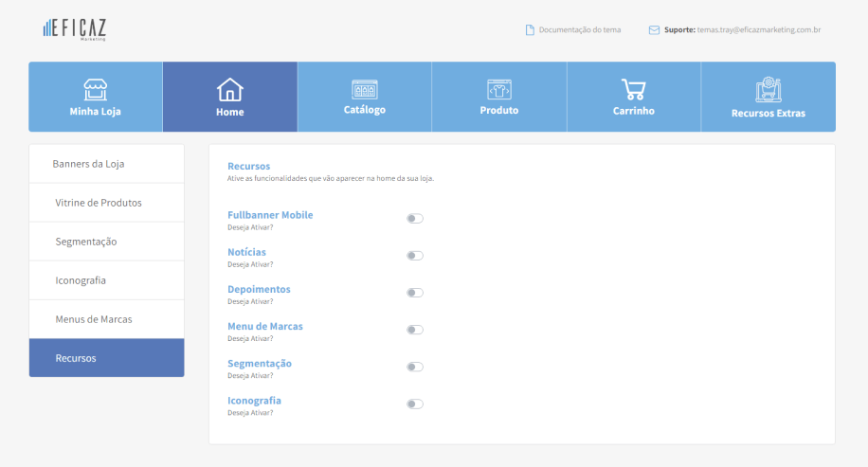The width and height of the screenshot is (868, 467).
Task: Open the Documentação do tema link
Action: pos(580,30)
